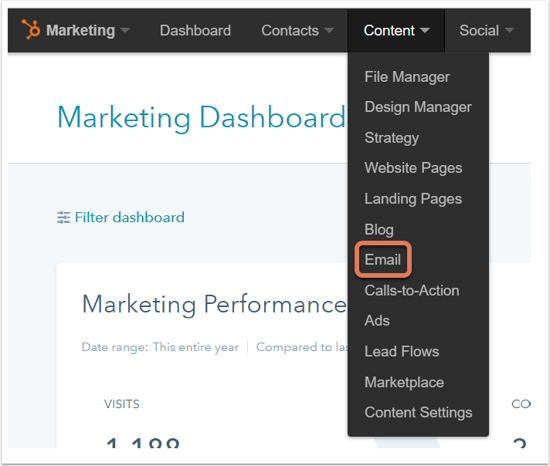The image size is (550, 466).
Task: Open Content Settings menu entry
Action: coord(418,412)
